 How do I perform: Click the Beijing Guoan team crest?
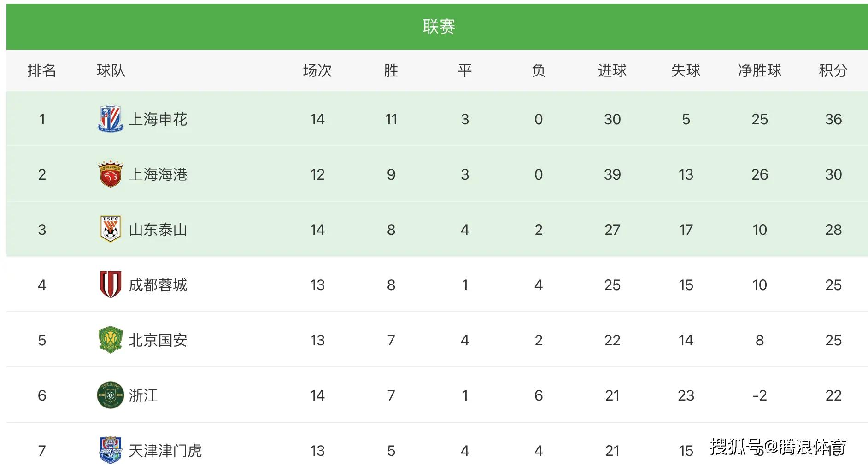111,340
